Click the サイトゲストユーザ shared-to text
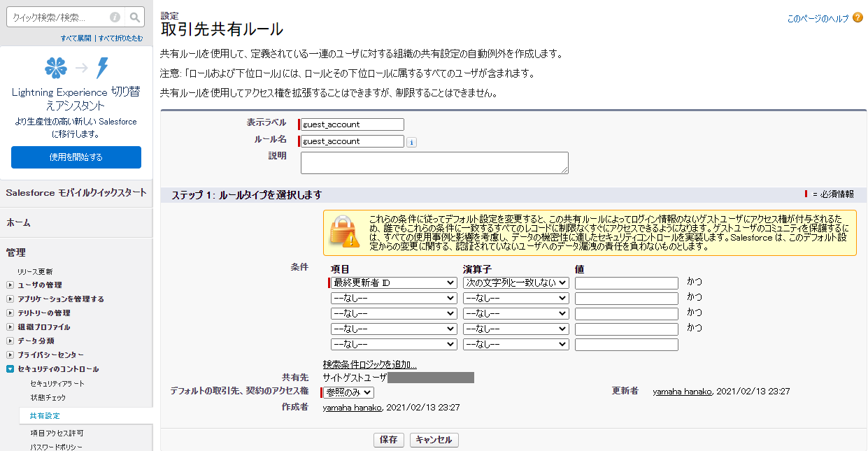Screen dimensions: 868x451 click(x=355, y=378)
